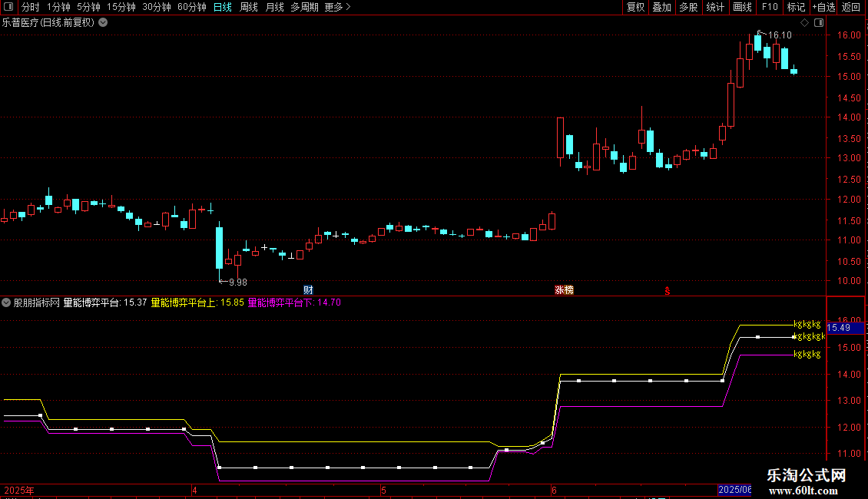Click the 量能博弈平台: 15.37 value
Viewport: 868px width, 499px height.
pyautogui.click(x=105, y=302)
